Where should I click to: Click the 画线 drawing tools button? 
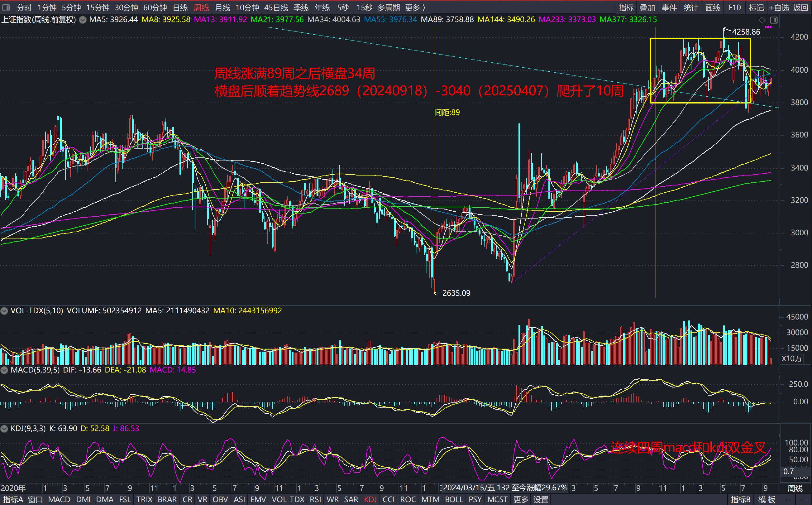pyautogui.click(x=713, y=7)
